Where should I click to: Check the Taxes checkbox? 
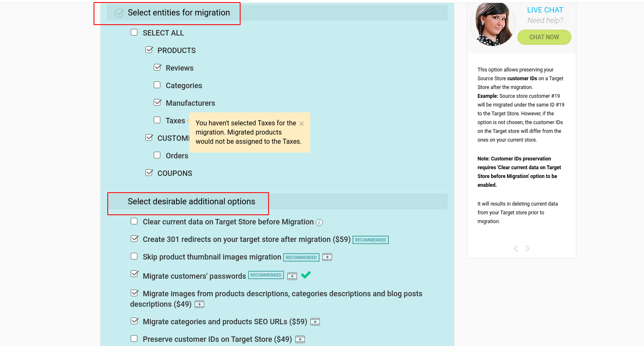(157, 120)
